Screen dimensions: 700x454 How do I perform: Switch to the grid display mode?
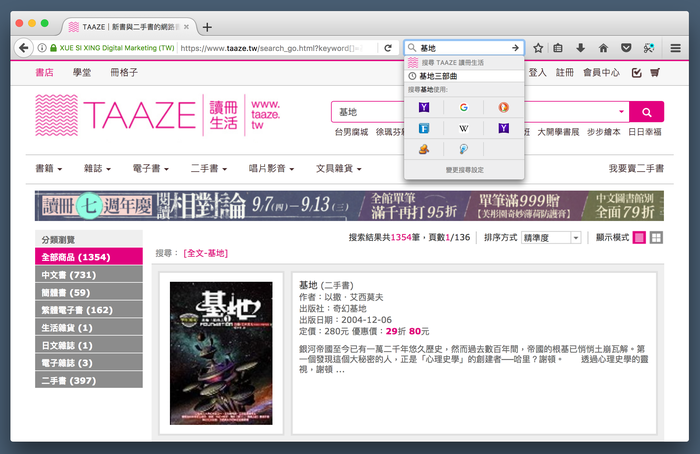click(656, 237)
